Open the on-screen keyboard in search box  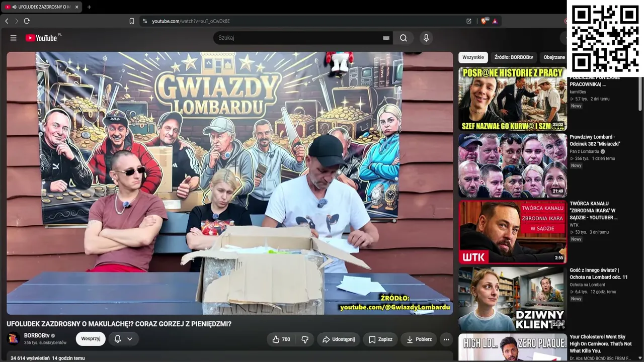point(386,38)
